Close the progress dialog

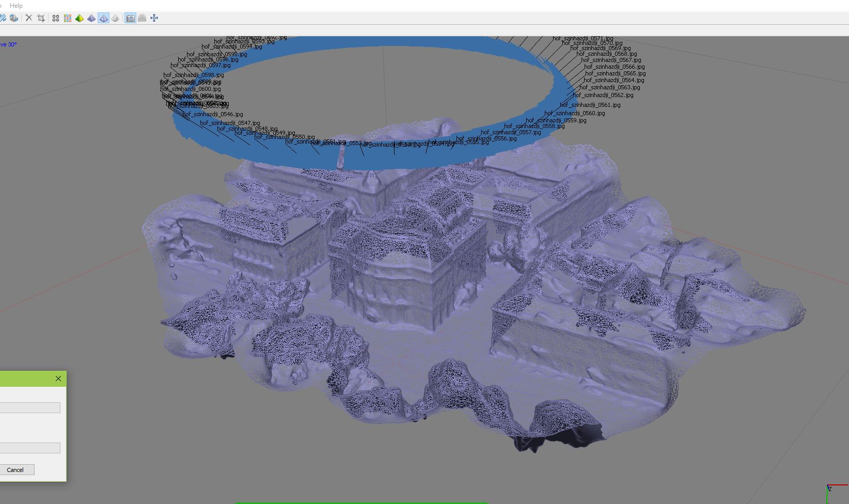[x=58, y=379]
